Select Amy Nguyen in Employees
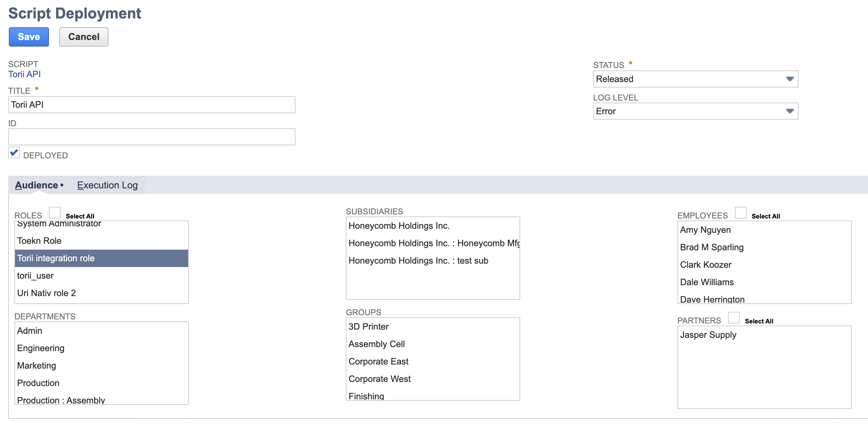Image resolution: width=868 pixels, height=424 pixels. (x=764, y=230)
